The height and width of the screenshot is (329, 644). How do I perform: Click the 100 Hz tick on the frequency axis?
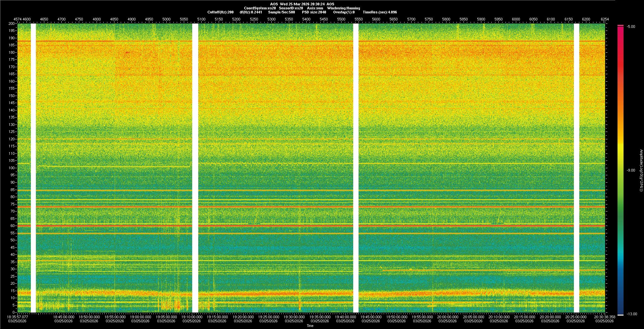(12, 168)
